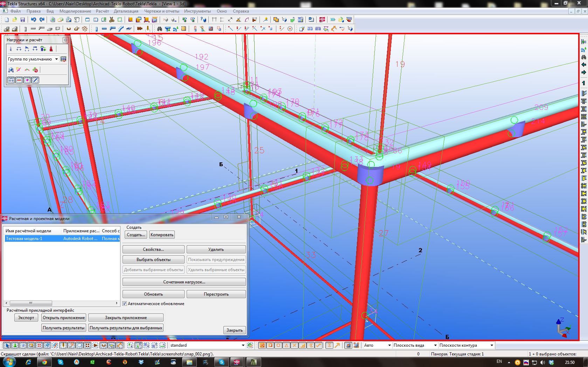
Task: Open the Чертежи и отчеты menu
Action: tap(161, 11)
